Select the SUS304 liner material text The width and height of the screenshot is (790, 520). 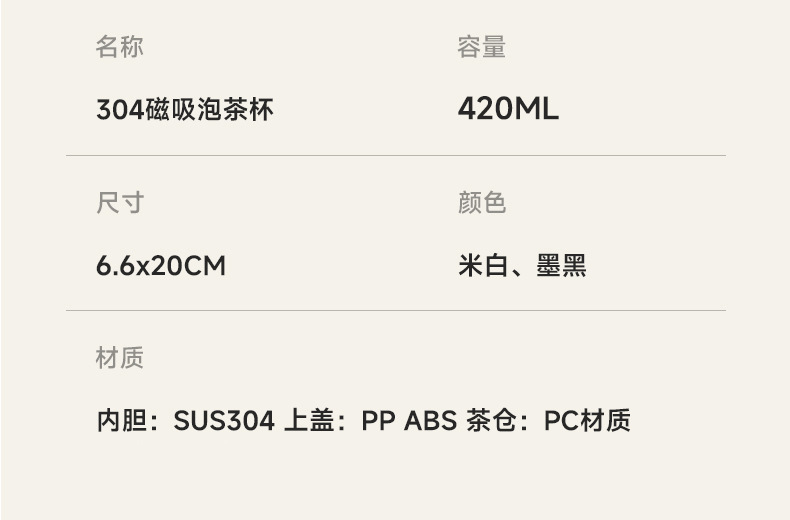point(224,421)
